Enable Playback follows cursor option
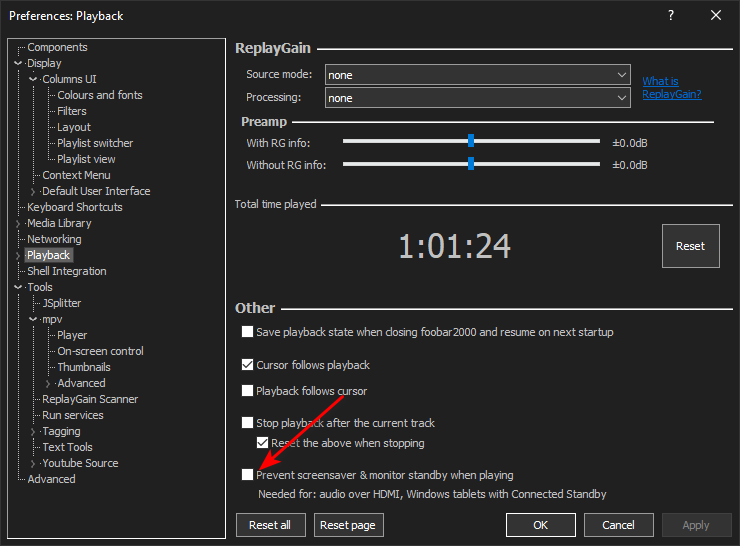740x546 pixels. 247,391
